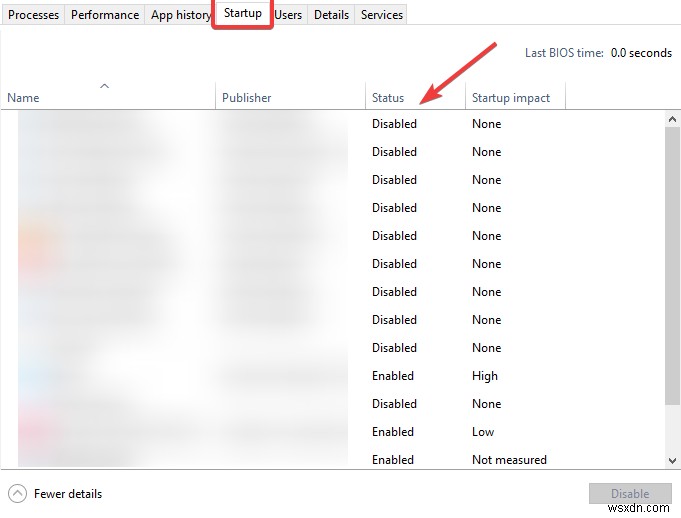Click the scrollbar up arrow

[672, 119]
